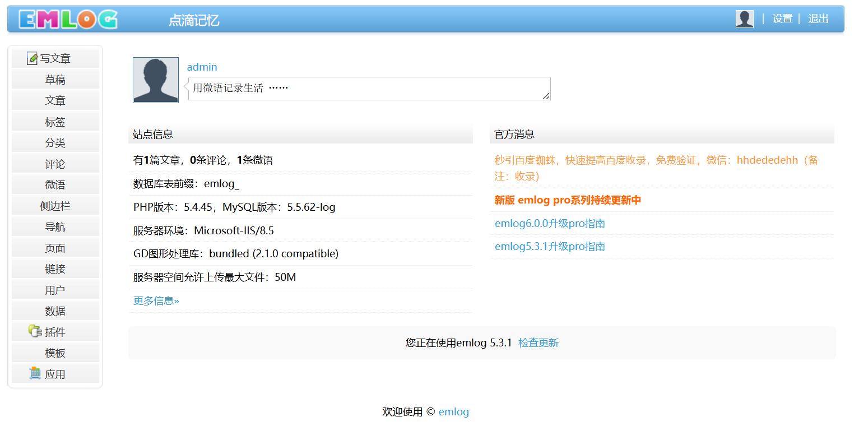Open the 用户 users menu item
The image size is (868, 426).
coord(55,290)
